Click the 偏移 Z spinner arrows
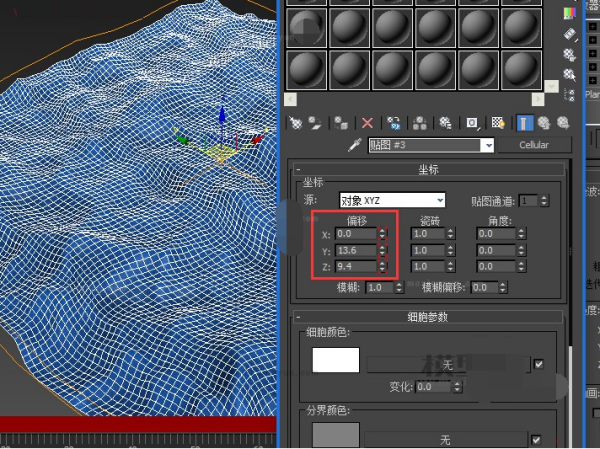This screenshot has width=600, height=449. click(x=382, y=266)
